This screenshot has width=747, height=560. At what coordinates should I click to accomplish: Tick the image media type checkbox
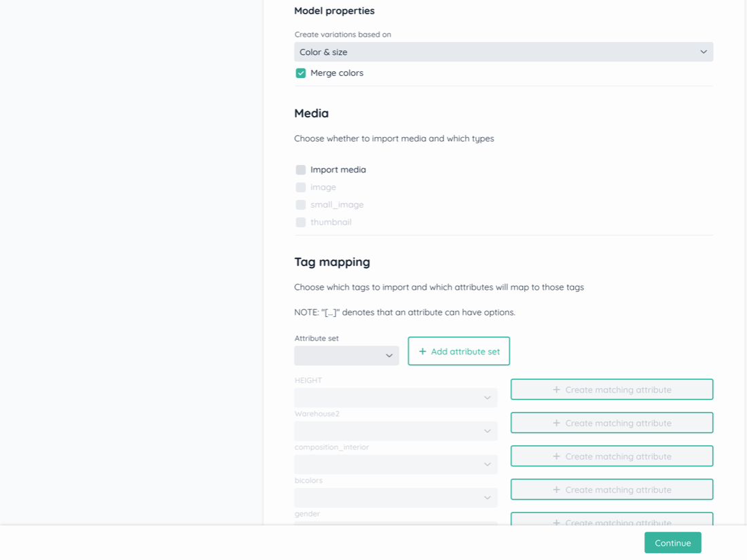301,187
